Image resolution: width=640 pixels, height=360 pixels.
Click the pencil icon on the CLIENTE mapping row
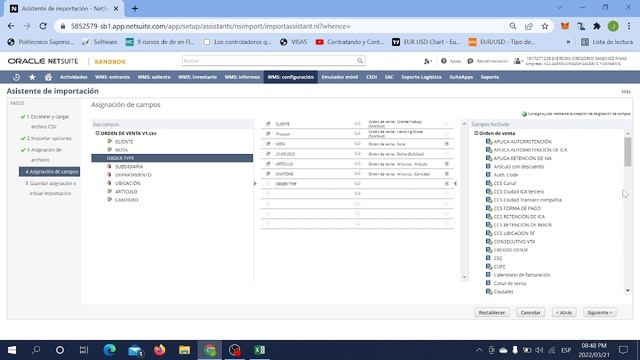pos(268,124)
